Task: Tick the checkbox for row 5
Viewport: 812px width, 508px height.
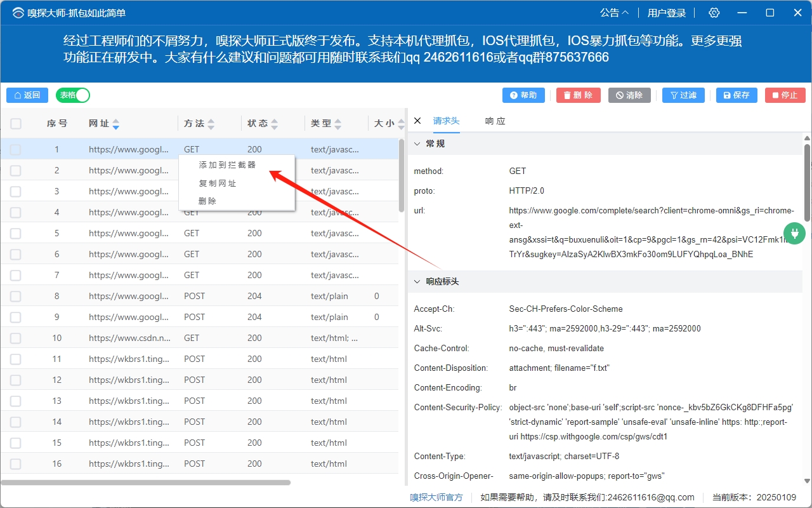Action: coord(16,234)
